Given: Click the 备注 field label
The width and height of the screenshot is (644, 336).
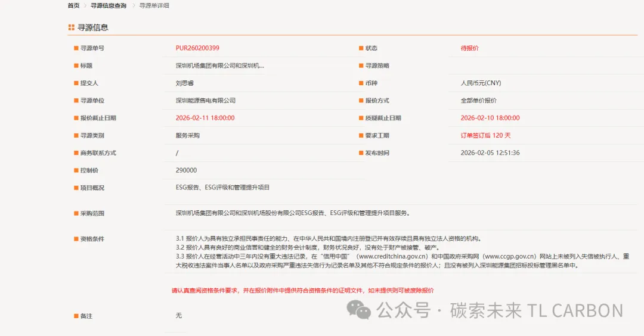Looking at the screenshot, I should click(86, 316).
